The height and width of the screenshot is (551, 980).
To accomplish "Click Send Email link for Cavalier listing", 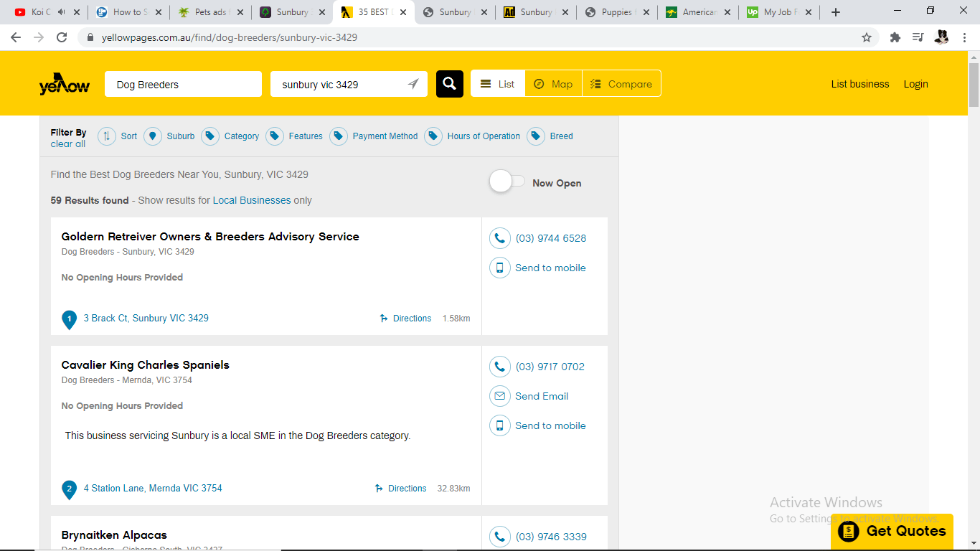I will coord(542,396).
